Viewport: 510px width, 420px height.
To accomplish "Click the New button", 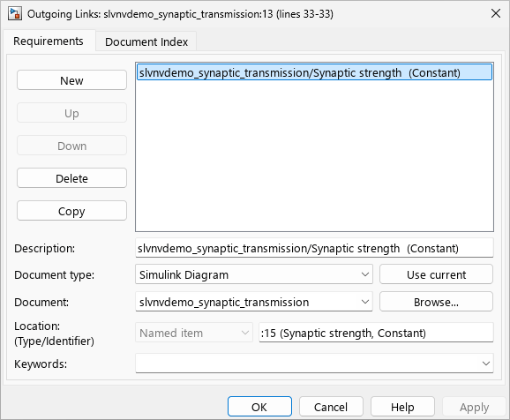I will [x=71, y=80].
